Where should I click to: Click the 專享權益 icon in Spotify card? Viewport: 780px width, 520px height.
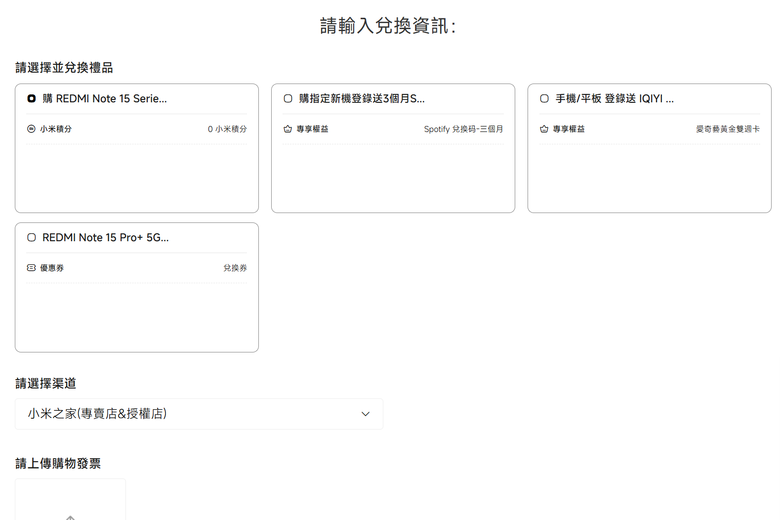pos(288,129)
